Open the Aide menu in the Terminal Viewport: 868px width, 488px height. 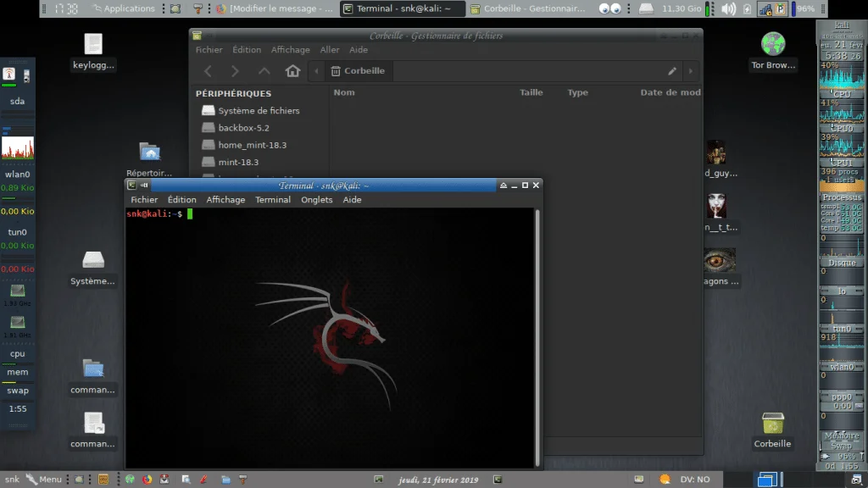pyautogui.click(x=352, y=200)
